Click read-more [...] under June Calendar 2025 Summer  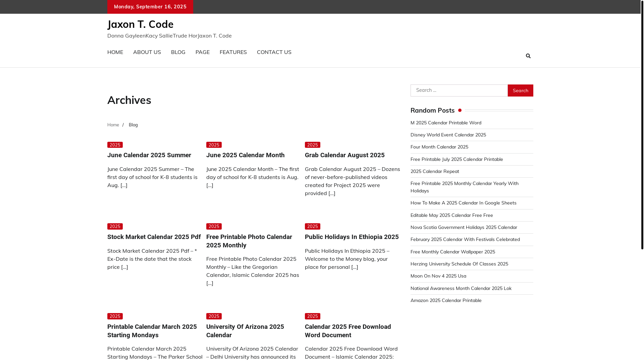coord(124,185)
